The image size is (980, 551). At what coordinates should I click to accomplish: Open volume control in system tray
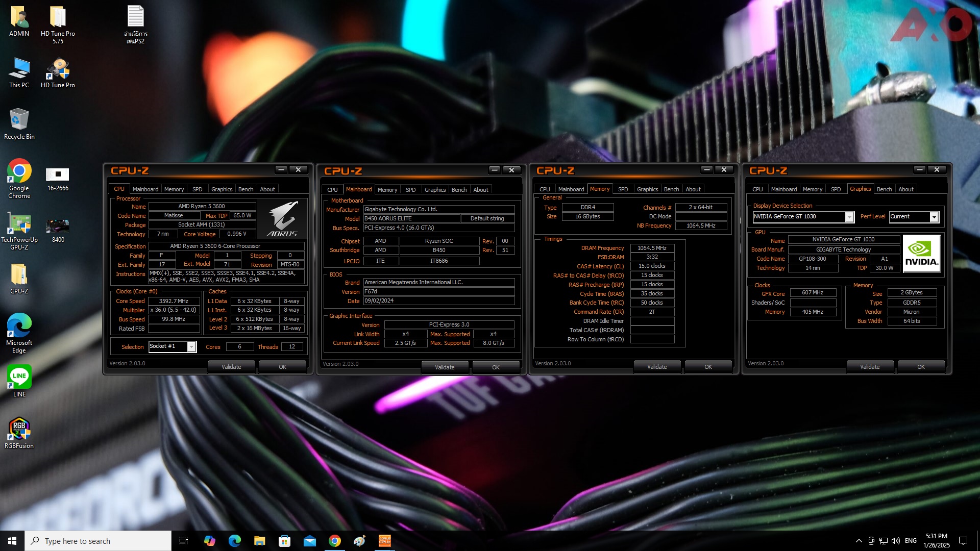tap(895, 541)
